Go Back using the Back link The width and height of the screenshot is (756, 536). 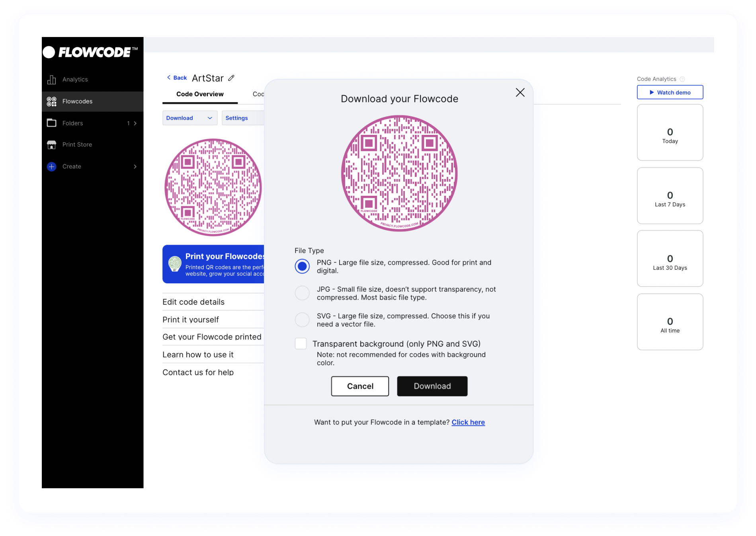[177, 78]
